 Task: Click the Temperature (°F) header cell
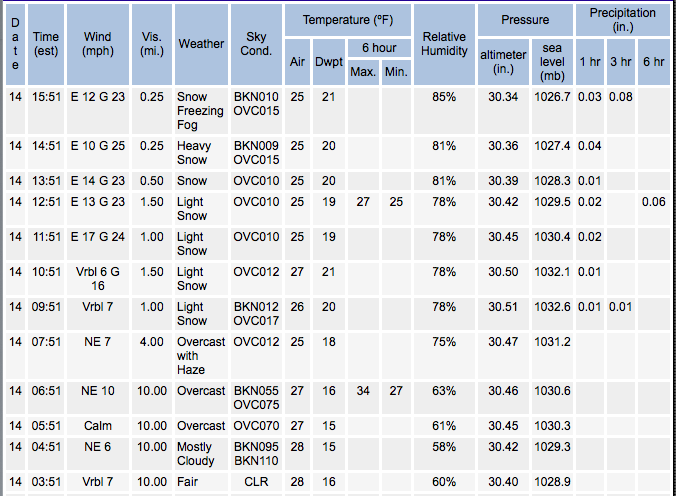tap(346, 20)
